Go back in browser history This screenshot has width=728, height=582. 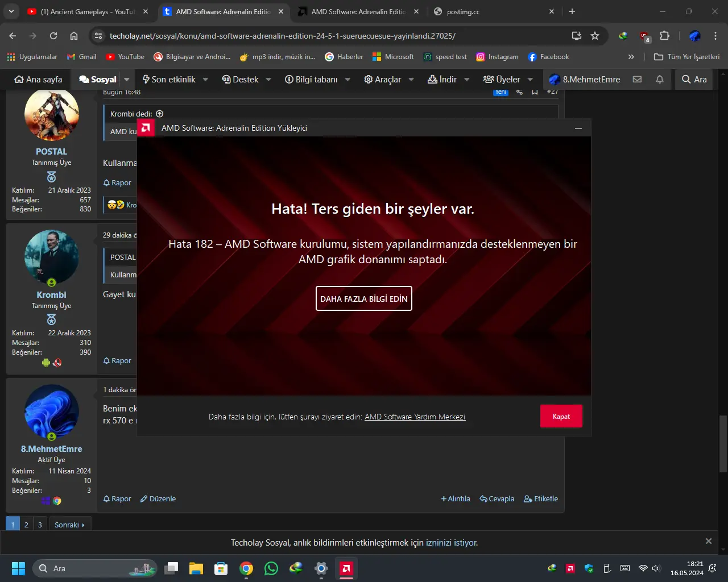13,36
